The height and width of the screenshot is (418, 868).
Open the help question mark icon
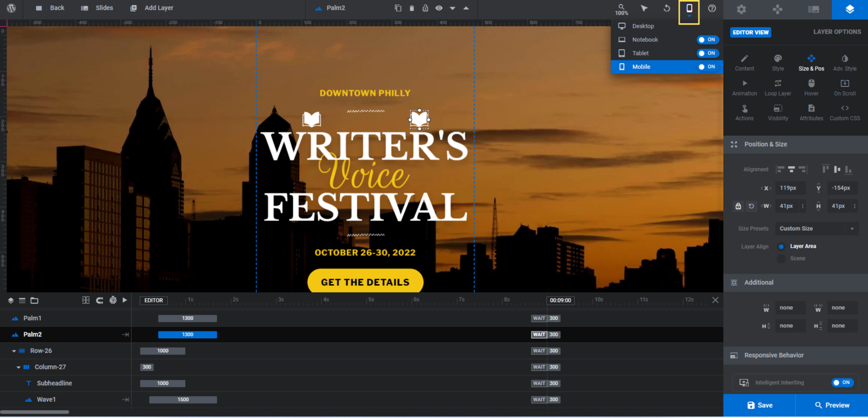click(x=712, y=8)
